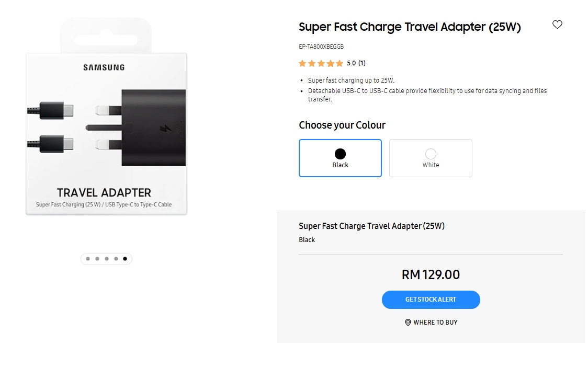588x368 pixels.
Task: Click the fifth orange rating star
Action: click(x=340, y=63)
